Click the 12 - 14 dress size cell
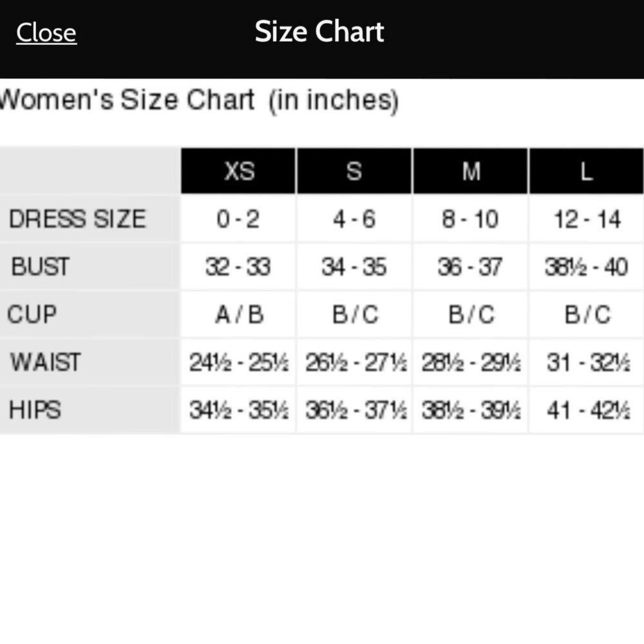Viewport: 644px width, 644px height. [587, 220]
